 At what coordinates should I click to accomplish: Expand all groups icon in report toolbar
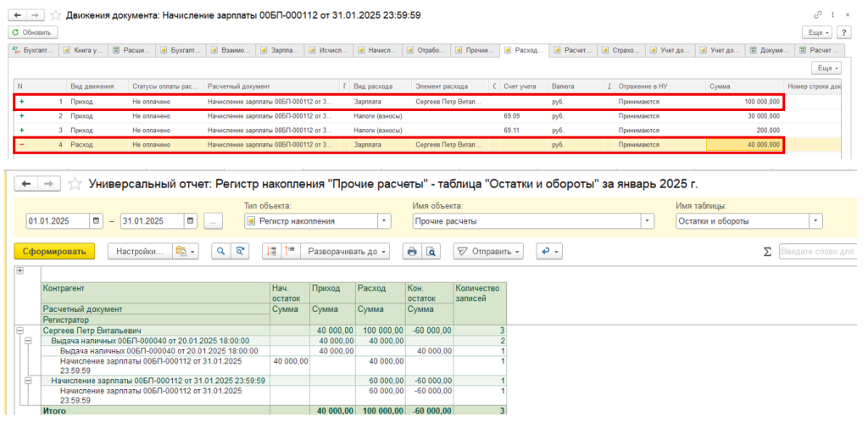pyautogui.click(x=291, y=251)
